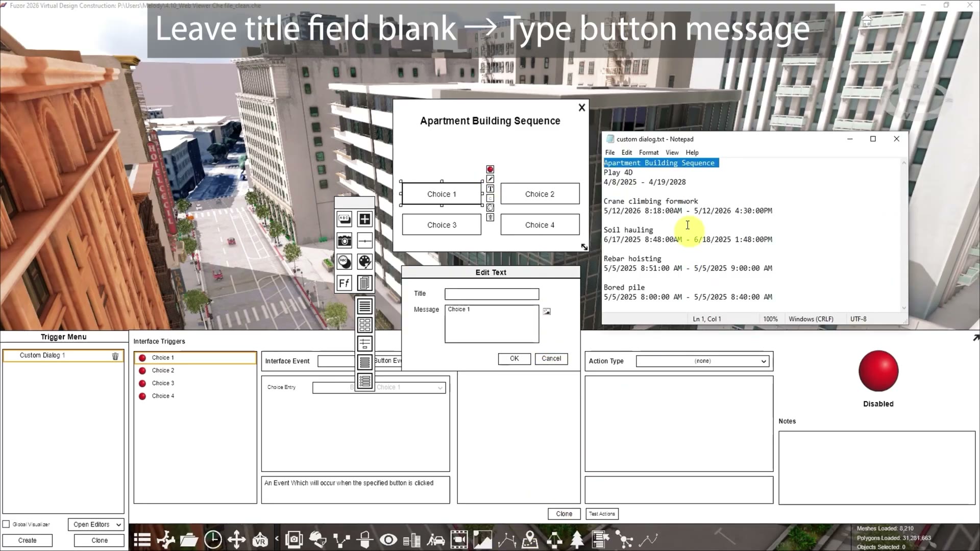Click the Clone button in Trigger Menu
This screenshot has height=551, width=980.
(x=100, y=540)
